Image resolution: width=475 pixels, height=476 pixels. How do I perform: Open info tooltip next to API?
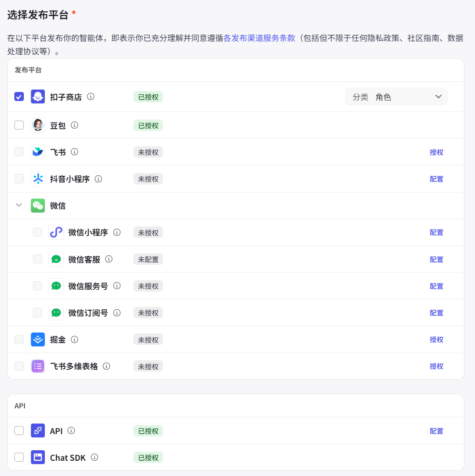[x=71, y=430]
